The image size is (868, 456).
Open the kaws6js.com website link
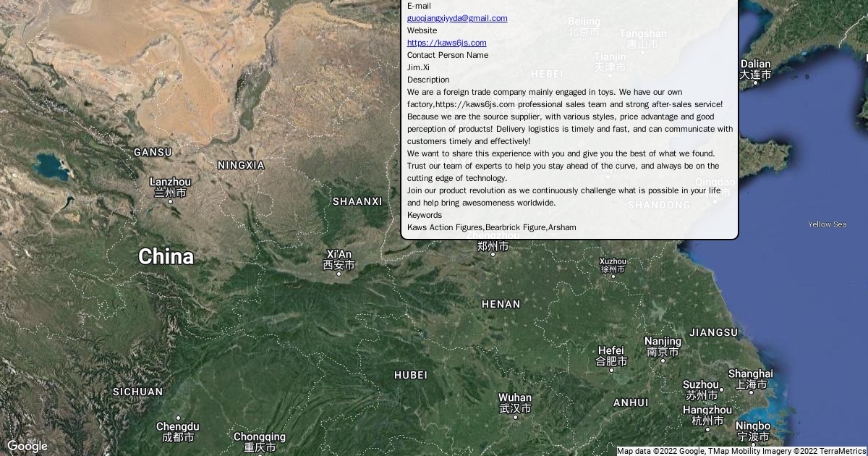point(446,43)
